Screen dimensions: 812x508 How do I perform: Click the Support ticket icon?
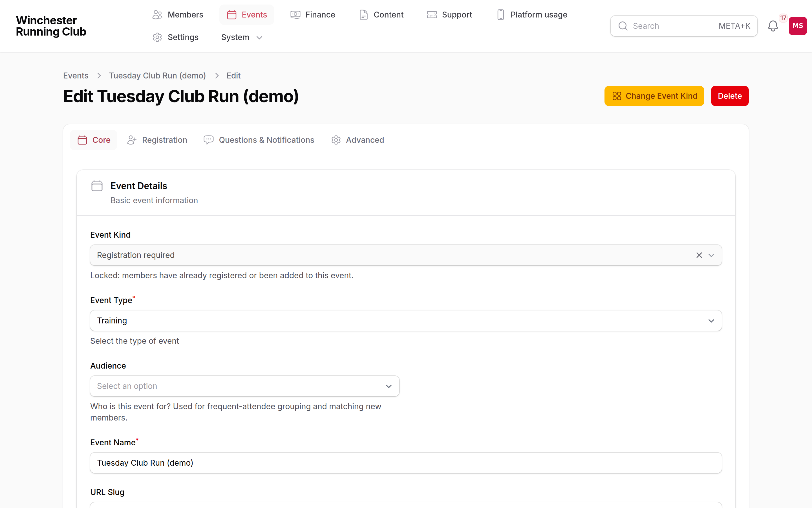pos(432,15)
